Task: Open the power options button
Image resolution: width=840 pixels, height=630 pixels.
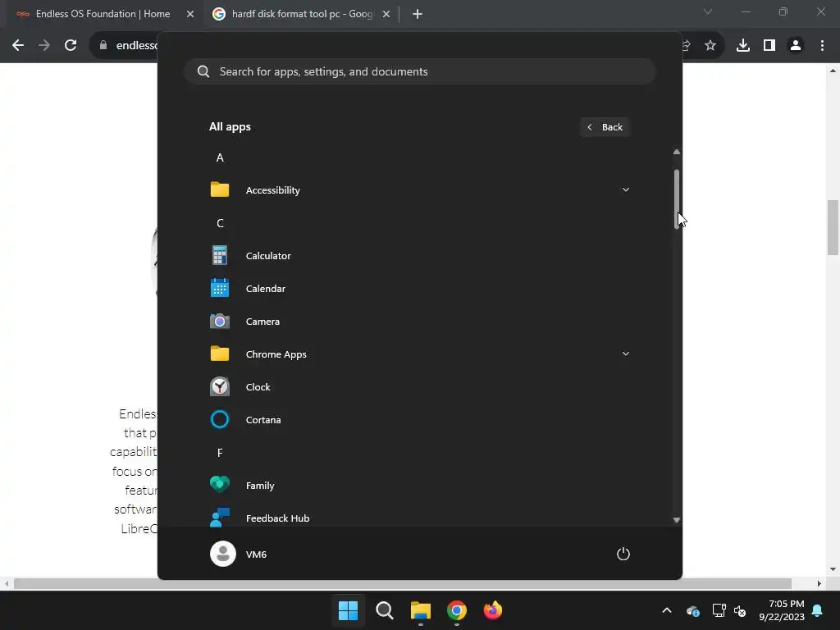Action: 623,554
